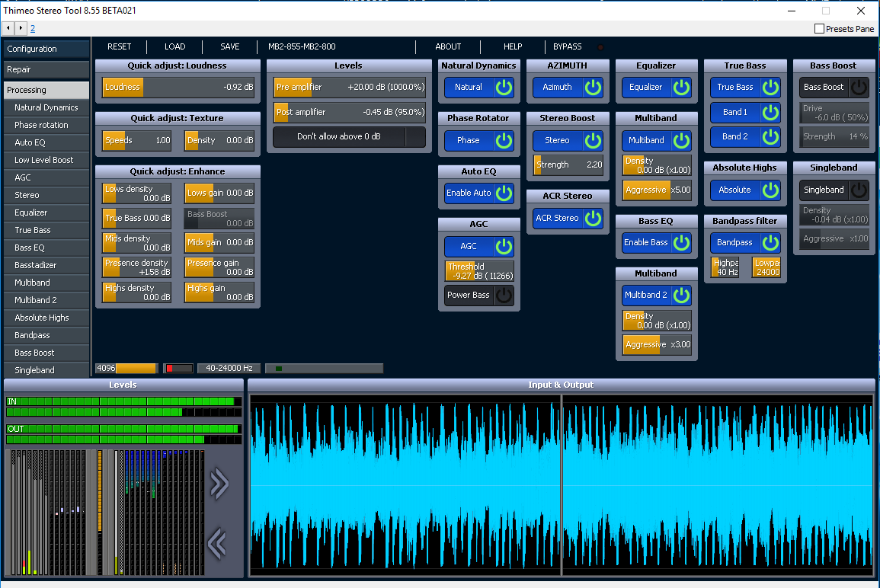The image size is (880, 588).
Task: Adjust the Density texture slider
Action: coord(219,140)
